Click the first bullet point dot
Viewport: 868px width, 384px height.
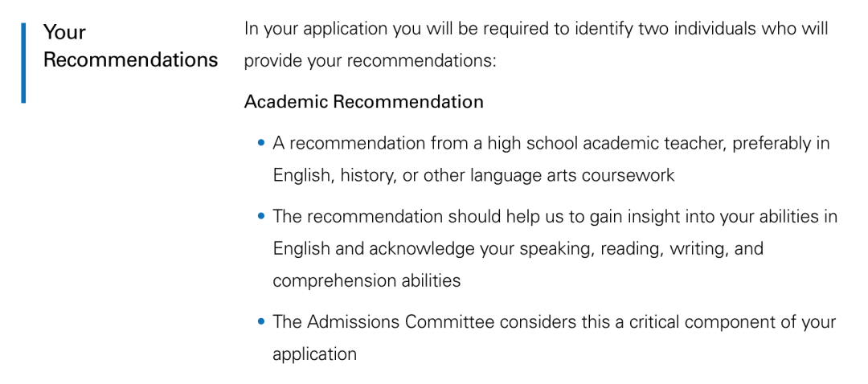(x=261, y=143)
